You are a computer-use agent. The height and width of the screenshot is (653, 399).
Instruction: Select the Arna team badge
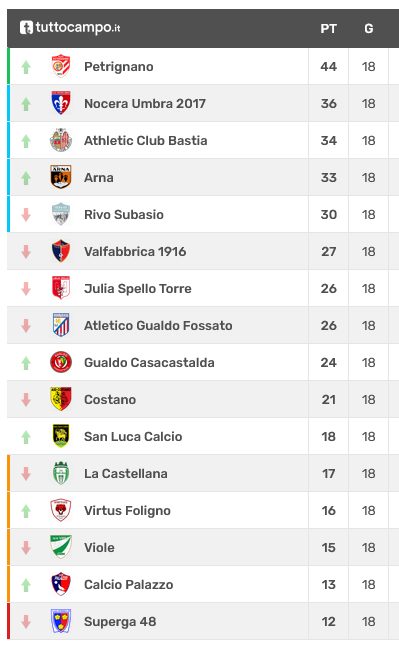[61, 177]
